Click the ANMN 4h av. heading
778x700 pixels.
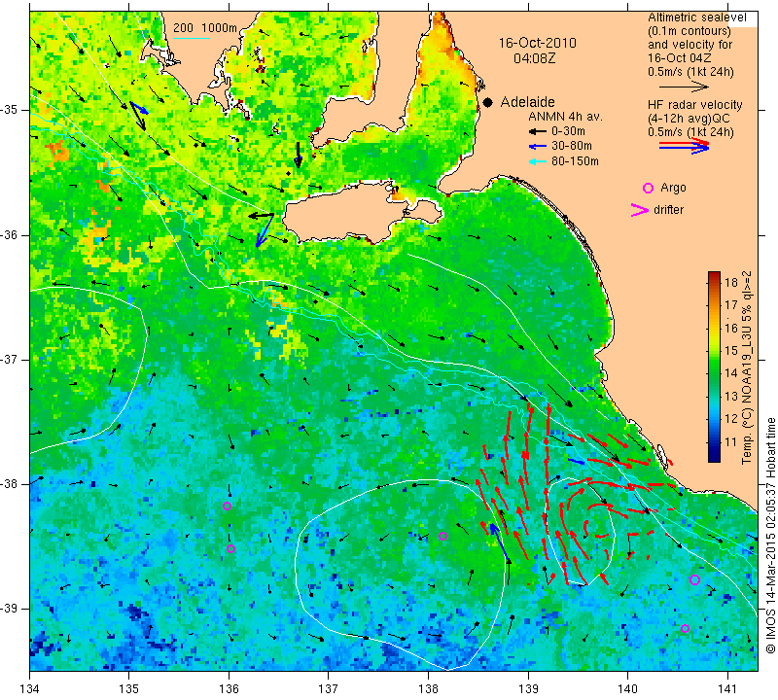click(x=565, y=117)
